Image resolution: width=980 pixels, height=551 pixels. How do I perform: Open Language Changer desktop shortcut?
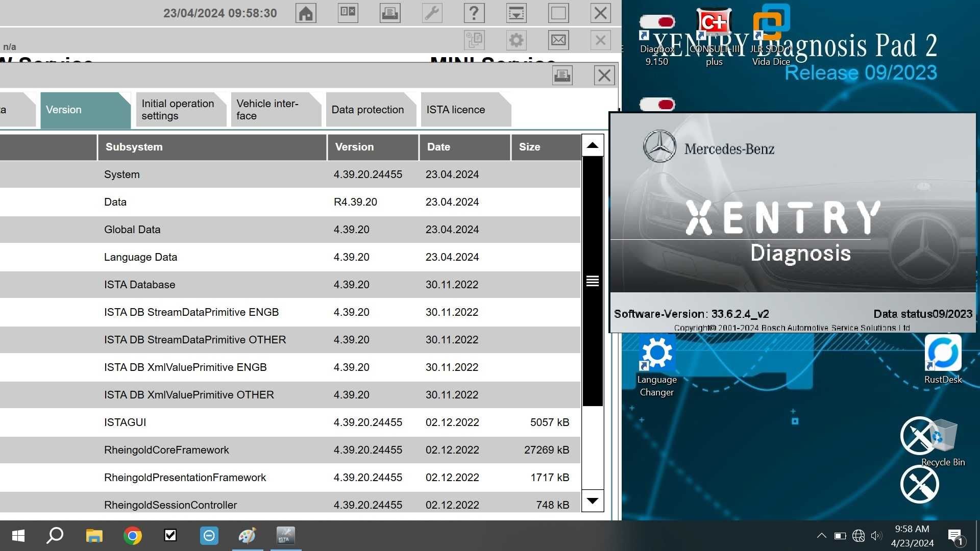click(x=657, y=366)
